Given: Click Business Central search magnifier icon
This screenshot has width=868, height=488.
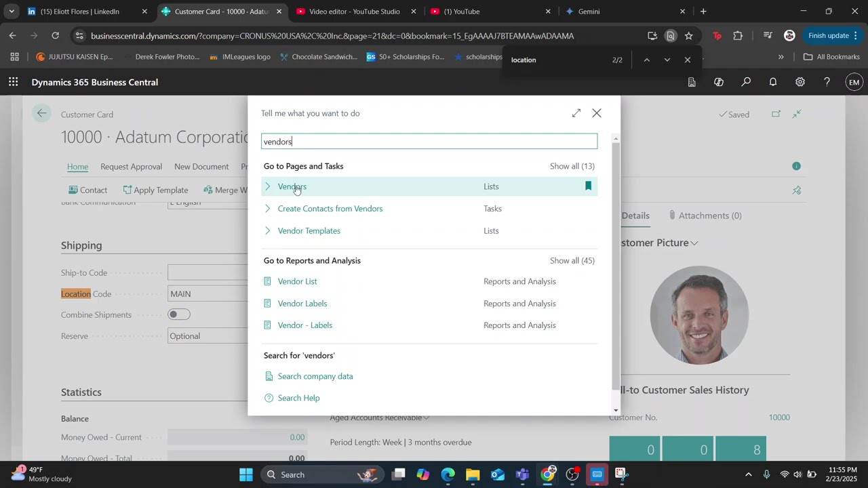Looking at the screenshot, I should [746, 82].
